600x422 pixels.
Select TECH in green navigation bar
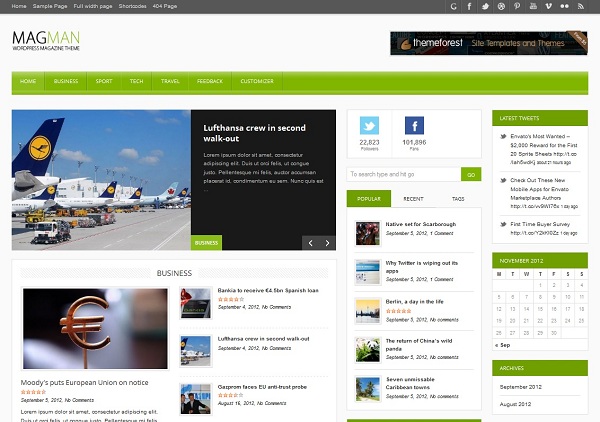[136, 81]
